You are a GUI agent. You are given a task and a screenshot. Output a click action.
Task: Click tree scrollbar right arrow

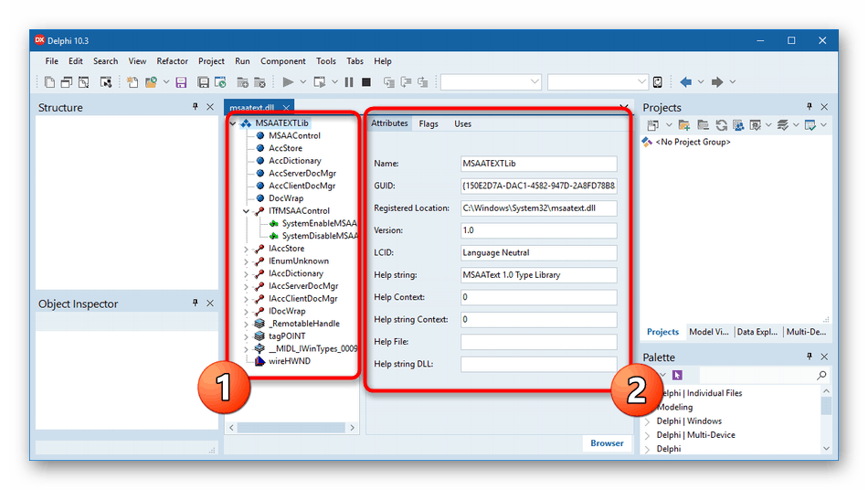[x=352, y=428]
